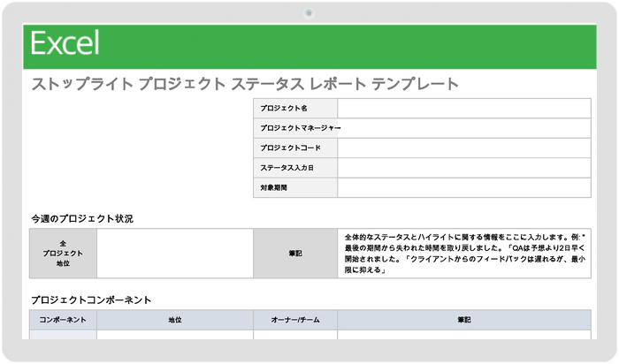Click the notes text beginning 全体的なステータス
The height and width of the screenshot is (364, 619).
(464, 254)
